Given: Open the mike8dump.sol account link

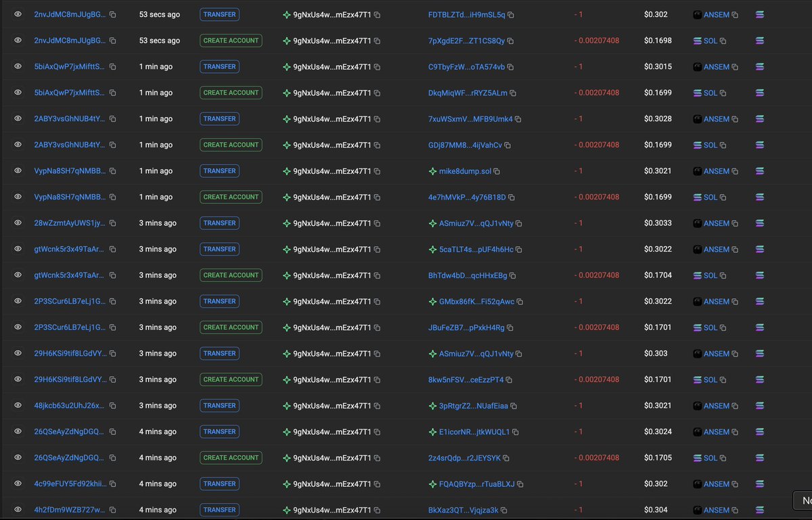Looking at the screenshot, I should (464, 171).
